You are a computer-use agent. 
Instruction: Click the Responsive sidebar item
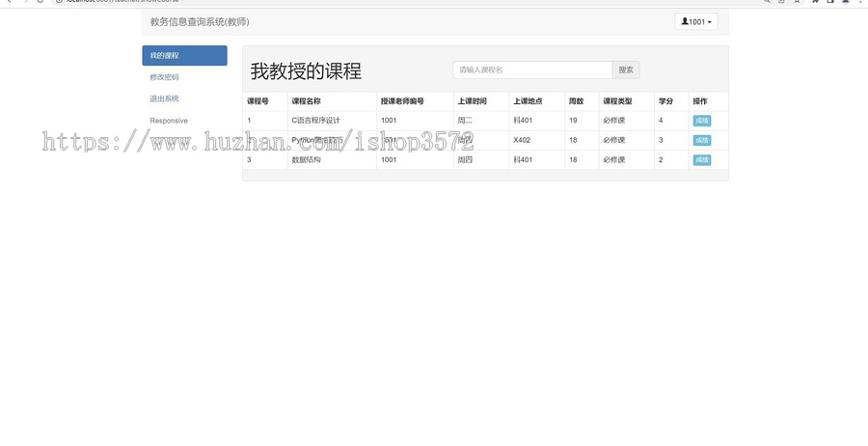click(169, 121)
